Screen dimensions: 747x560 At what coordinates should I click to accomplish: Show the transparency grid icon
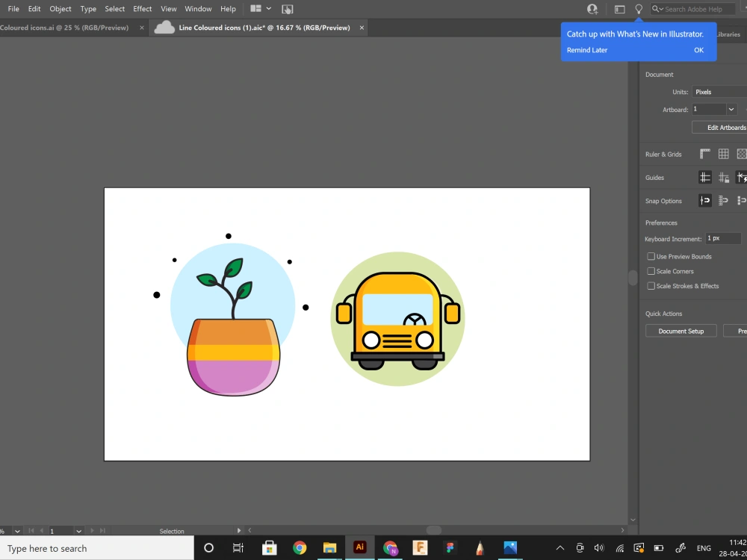(742, 154)
